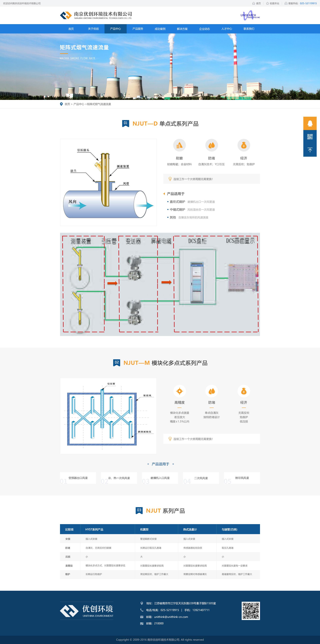Click the 产品中心 breadcrumb link
This screenshot has height=644, width=320.
[79, 104]
